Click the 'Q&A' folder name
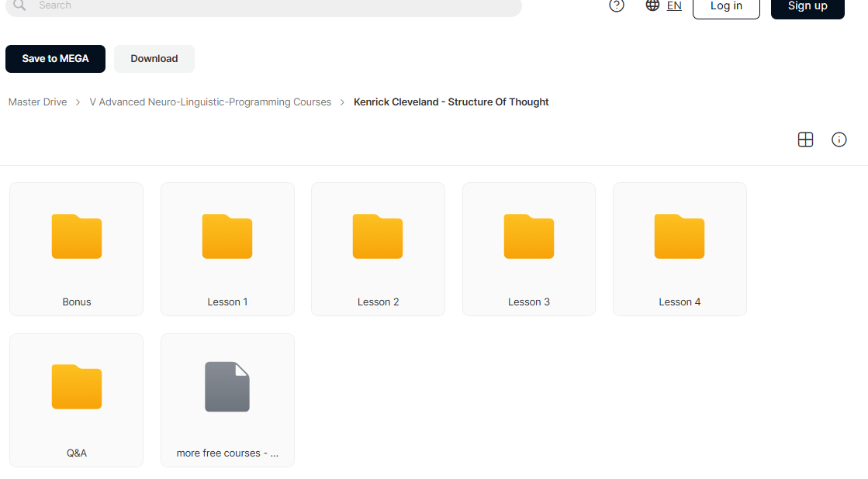868x479 pixels. [76, 453]
